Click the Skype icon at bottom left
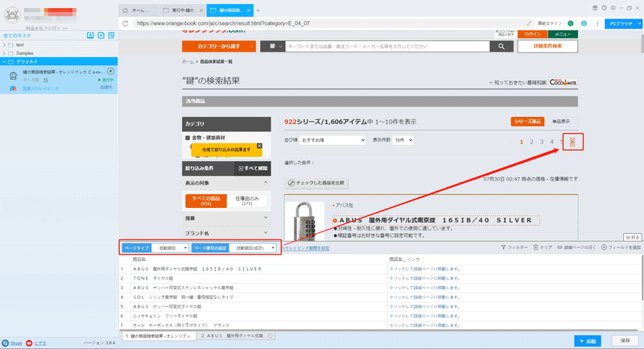 click(x=6, y=343)
